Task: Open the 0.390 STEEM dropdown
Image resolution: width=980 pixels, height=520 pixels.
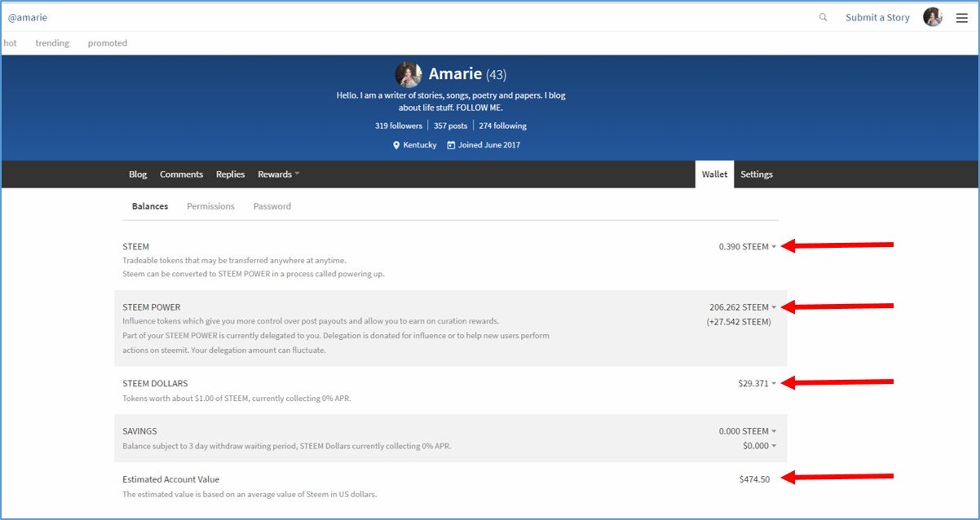Action: 748,246
